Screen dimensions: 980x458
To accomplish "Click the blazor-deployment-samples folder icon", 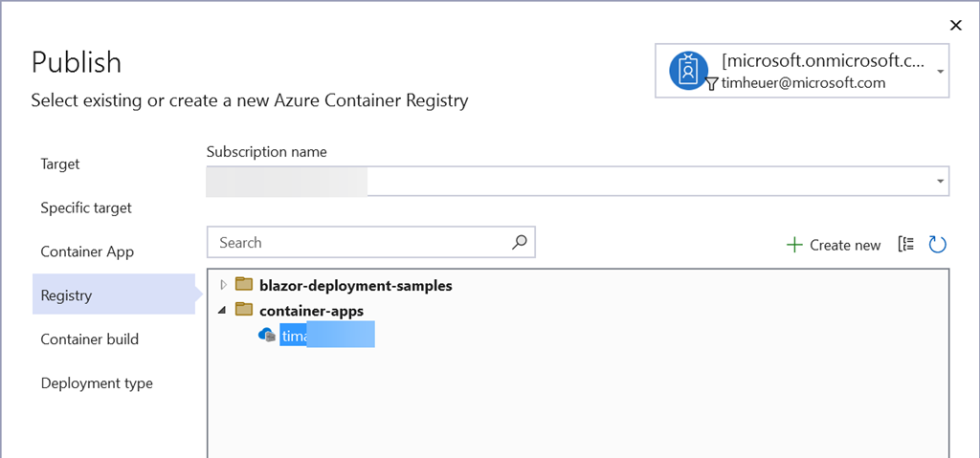I will point(244,285).
